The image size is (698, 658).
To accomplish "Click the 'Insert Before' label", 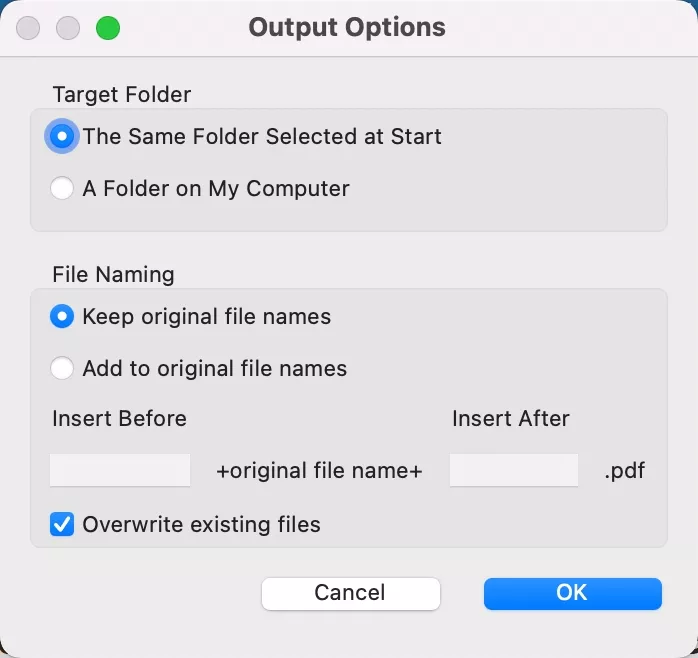I will [x=119, y=419].
